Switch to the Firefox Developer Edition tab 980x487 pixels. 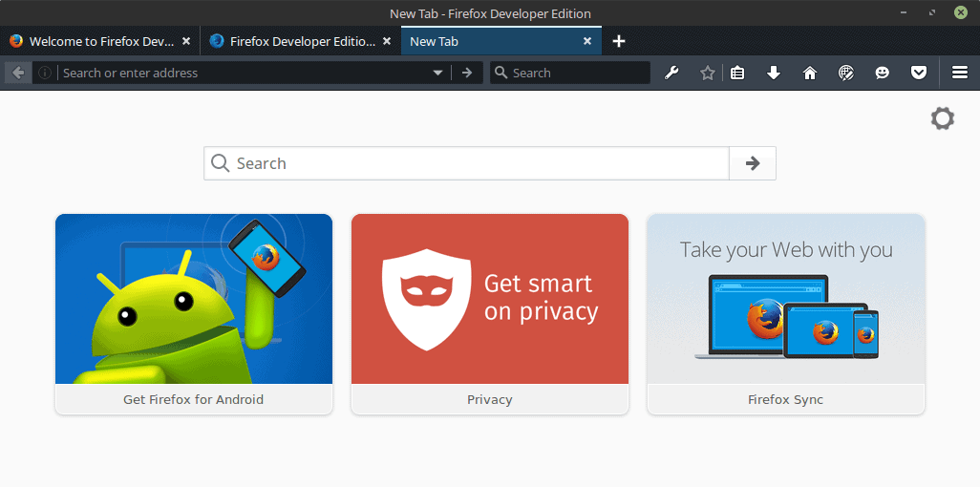click(x=301, y=41)
